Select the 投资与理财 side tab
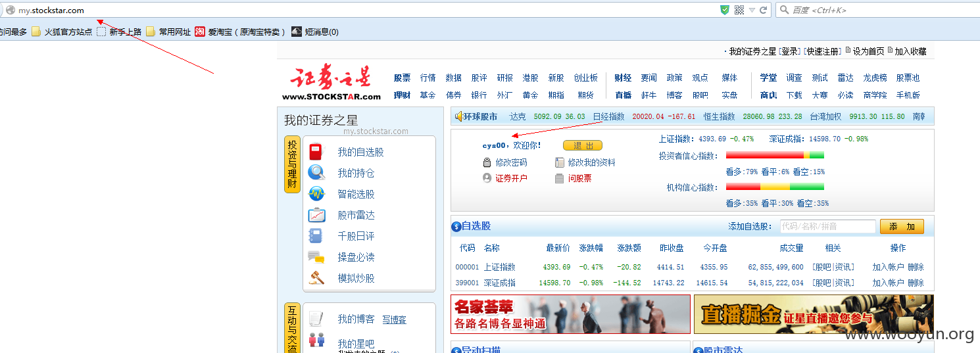This screenshot has height=353, width=980. [292, 164]
